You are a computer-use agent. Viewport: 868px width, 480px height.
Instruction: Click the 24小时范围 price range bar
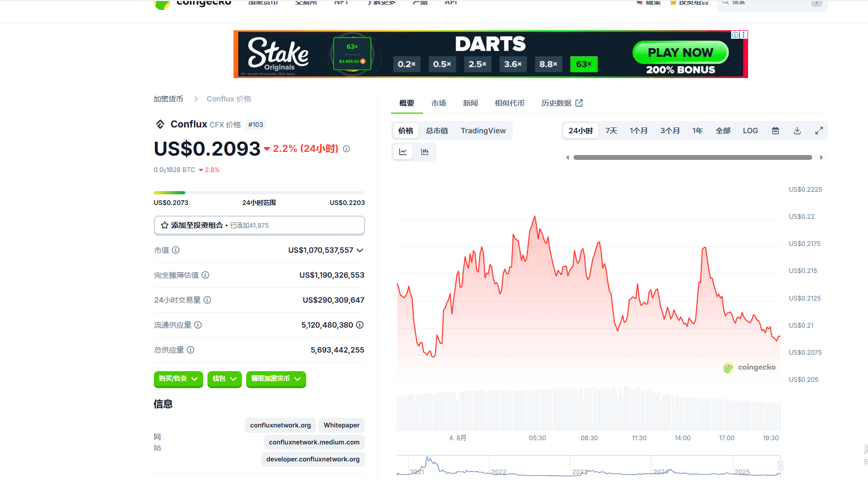pos(259,192)
